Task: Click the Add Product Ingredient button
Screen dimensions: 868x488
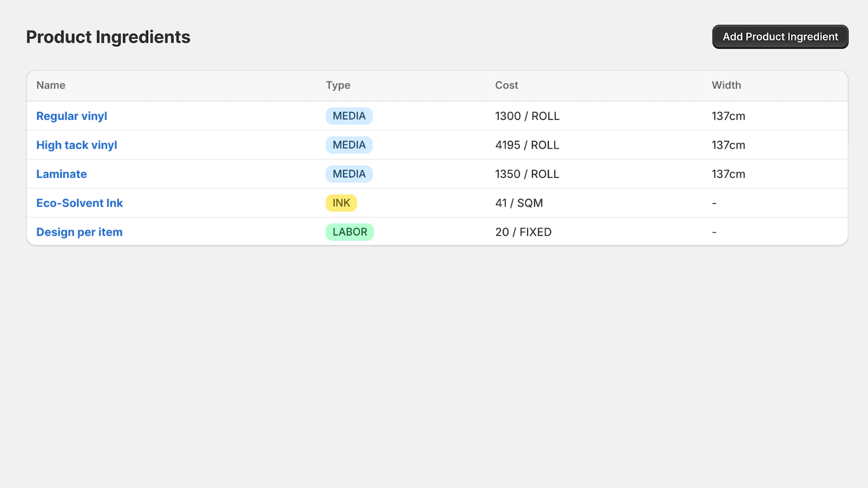Action: (x=780, y=37)
